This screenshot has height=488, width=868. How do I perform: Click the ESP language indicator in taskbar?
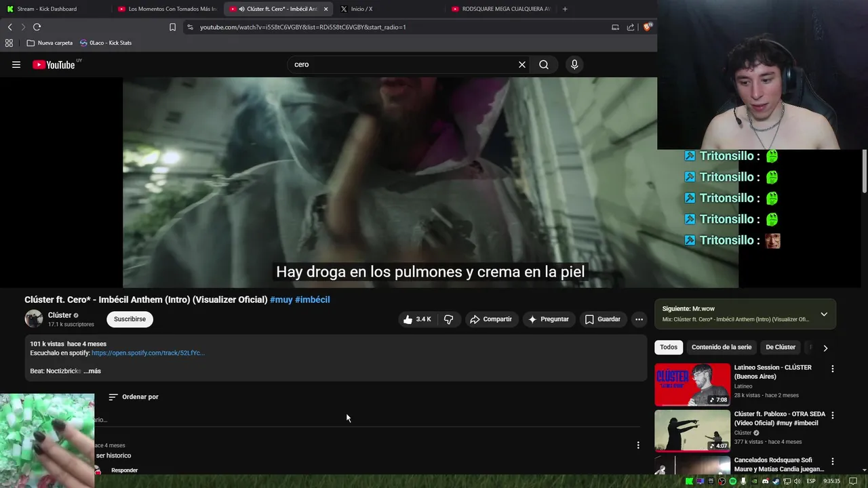[811, 481]
